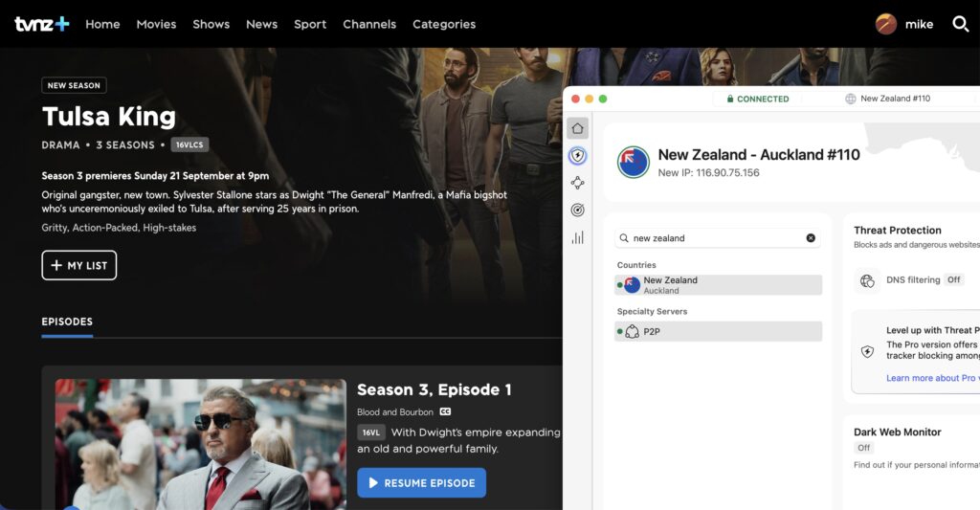Toggle the DNS filtering Off switch
980x510 pixels.
tap(953, 280)
